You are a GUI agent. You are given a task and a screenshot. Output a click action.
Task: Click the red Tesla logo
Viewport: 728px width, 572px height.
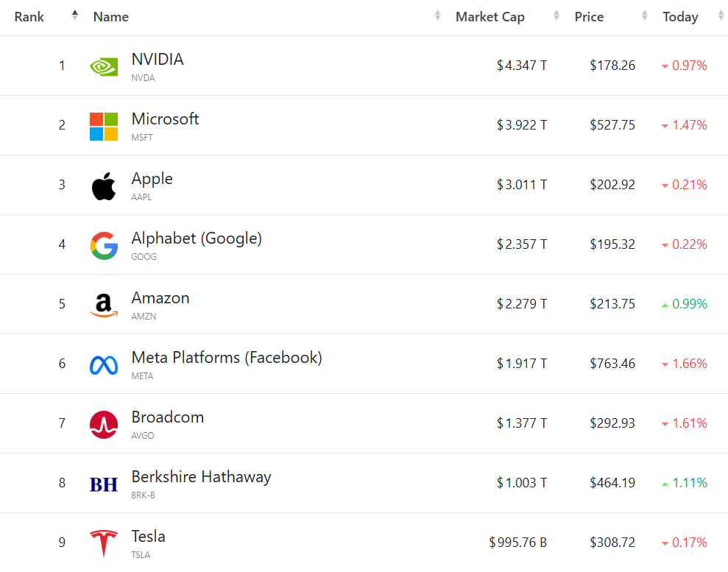pyautogui.click(x=104, y=543)
